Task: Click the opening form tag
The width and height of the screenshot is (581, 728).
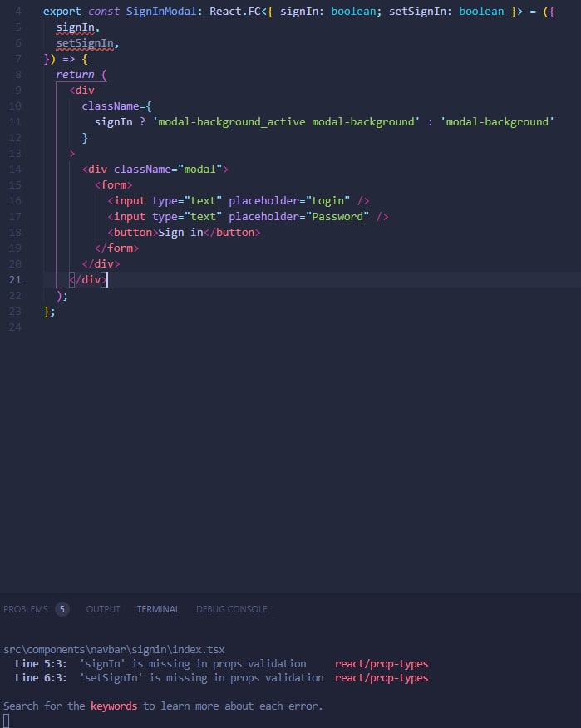Action: (114, 185)
